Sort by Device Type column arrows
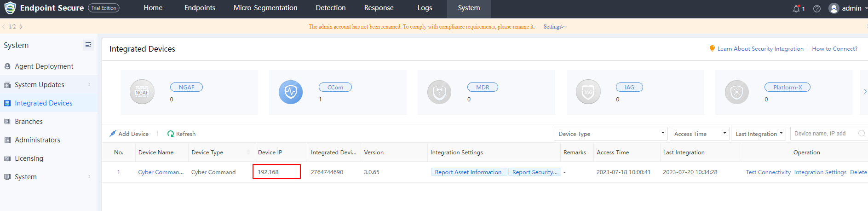This screenshot has width=868, height=211. point(248,152)
